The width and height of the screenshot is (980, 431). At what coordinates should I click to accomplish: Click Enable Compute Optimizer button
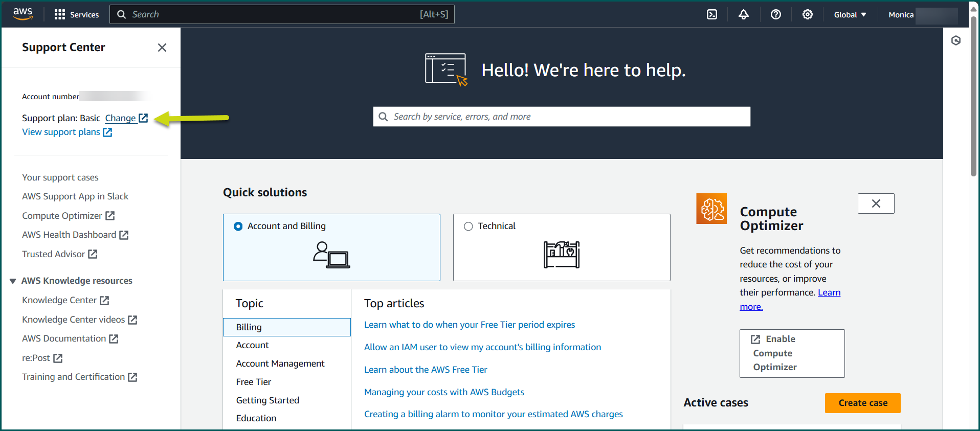coord(792,353)
